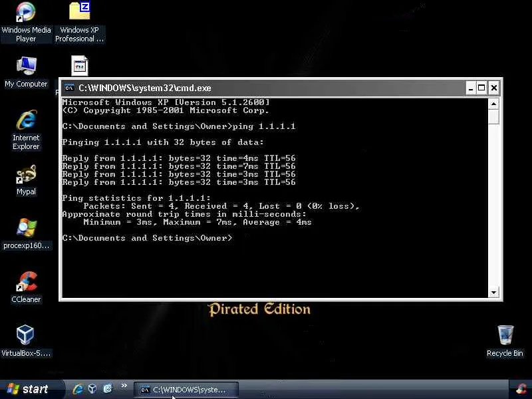Click the cmd window scrollbar thumb
Image resolution: width=532 pixels, height=399 pixels.
493,117
